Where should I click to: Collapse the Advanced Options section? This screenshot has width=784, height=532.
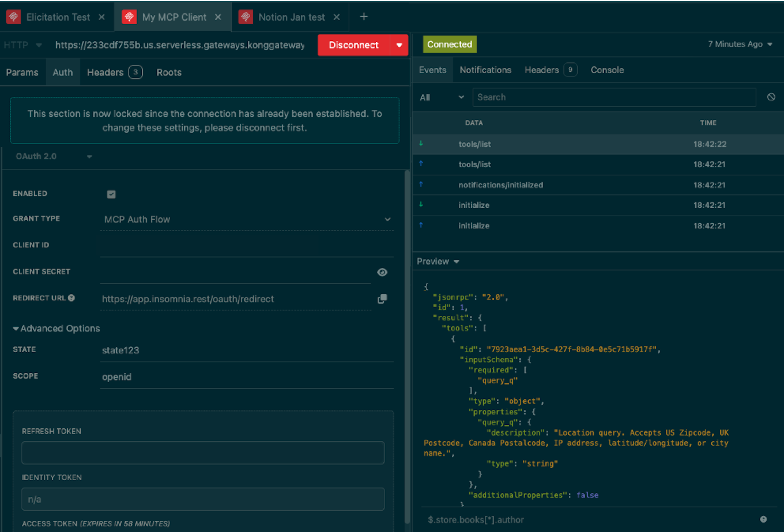point(56,328)
